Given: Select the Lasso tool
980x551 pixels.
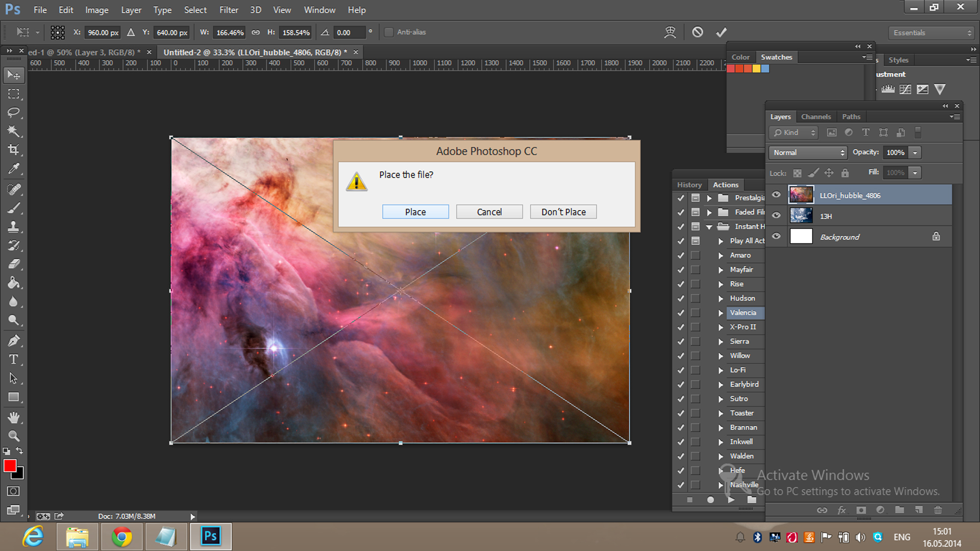Looking at the screenshot, I should 14,112.
